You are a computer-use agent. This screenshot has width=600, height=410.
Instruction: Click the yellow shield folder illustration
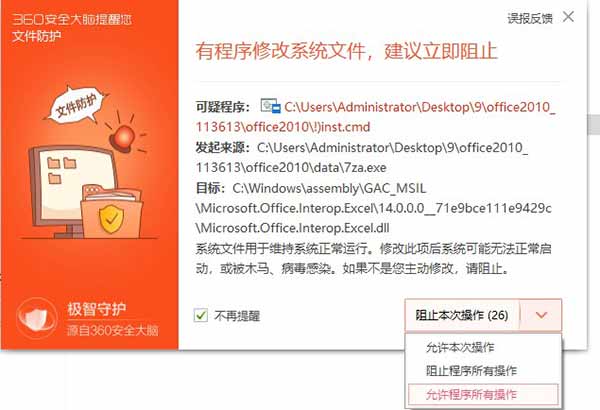click(111, 212)
